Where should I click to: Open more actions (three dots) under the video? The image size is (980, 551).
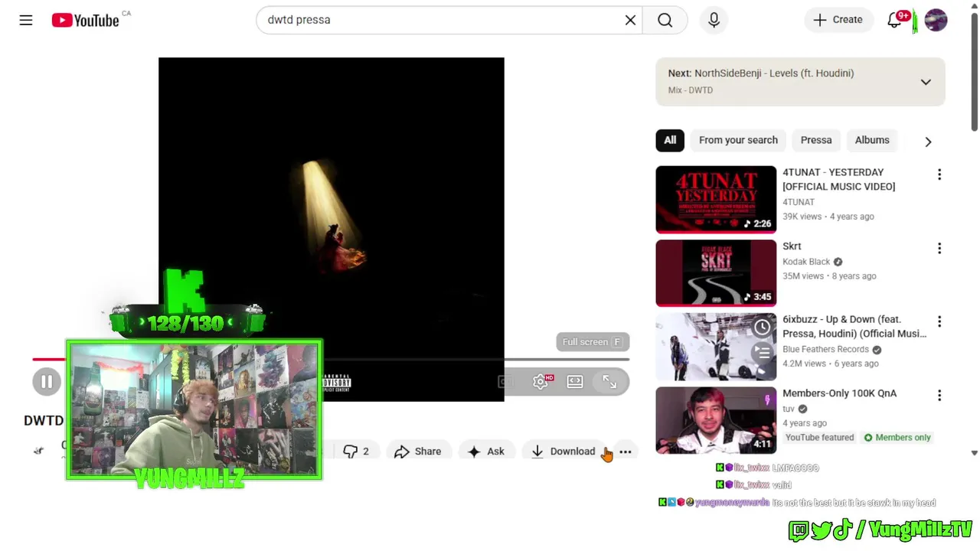[626, 452]
